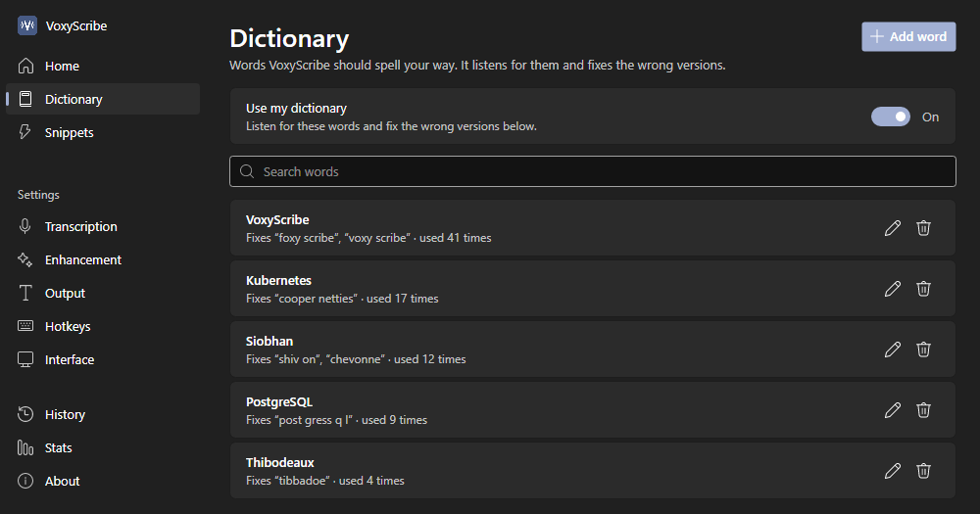Edit the Kubernetes entry with pencil icon

coord(893,289)
